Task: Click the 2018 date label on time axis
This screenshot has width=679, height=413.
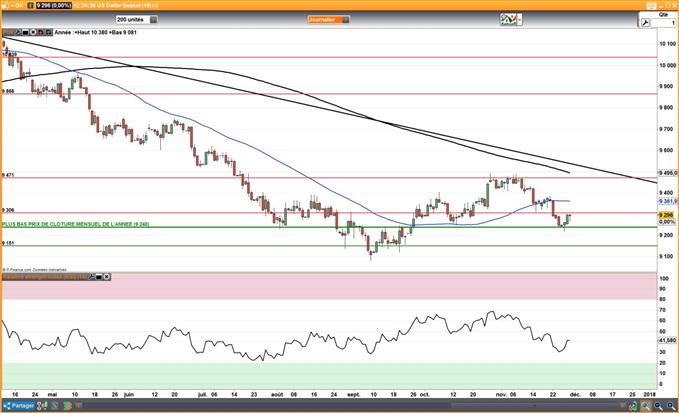Action: click(650, 394)
